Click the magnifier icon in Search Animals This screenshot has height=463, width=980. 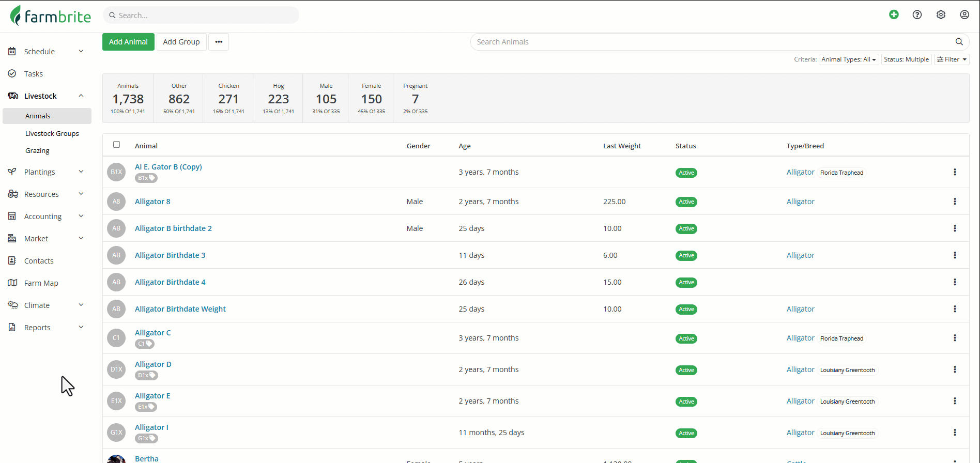pyautogui.click(x=959, y=42)
